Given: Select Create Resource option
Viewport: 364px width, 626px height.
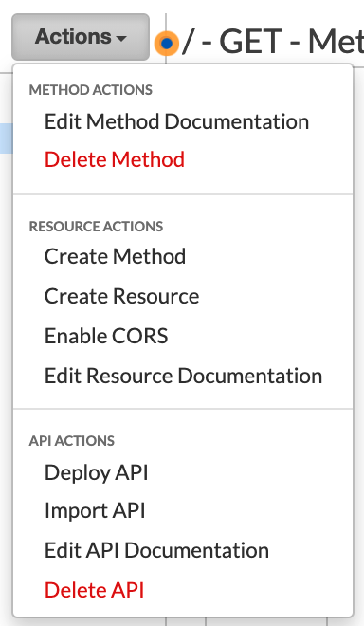Looking at the screenshot, I should pyautogui.click(x=121, y=296).
